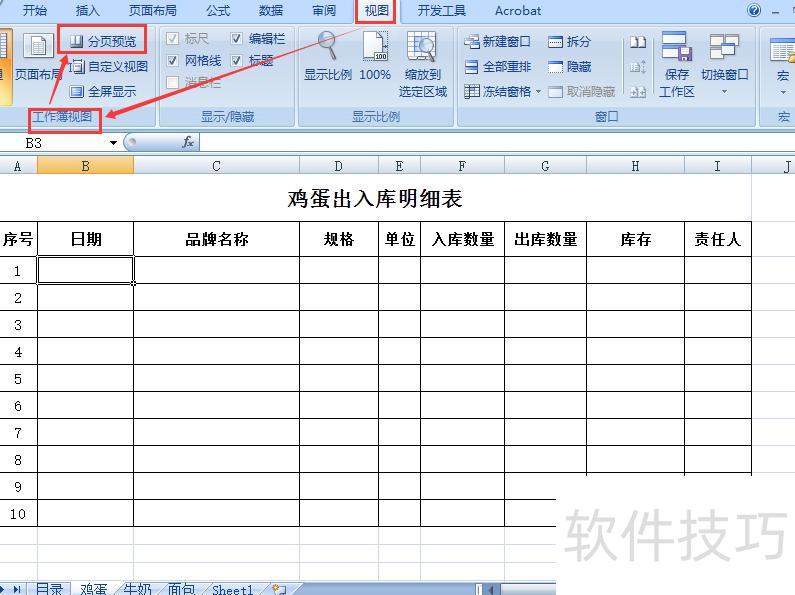This screenshot has height=595, width=795.
Task: Switch to 页面布局 workbook view
Action: (x=38, y=57)
